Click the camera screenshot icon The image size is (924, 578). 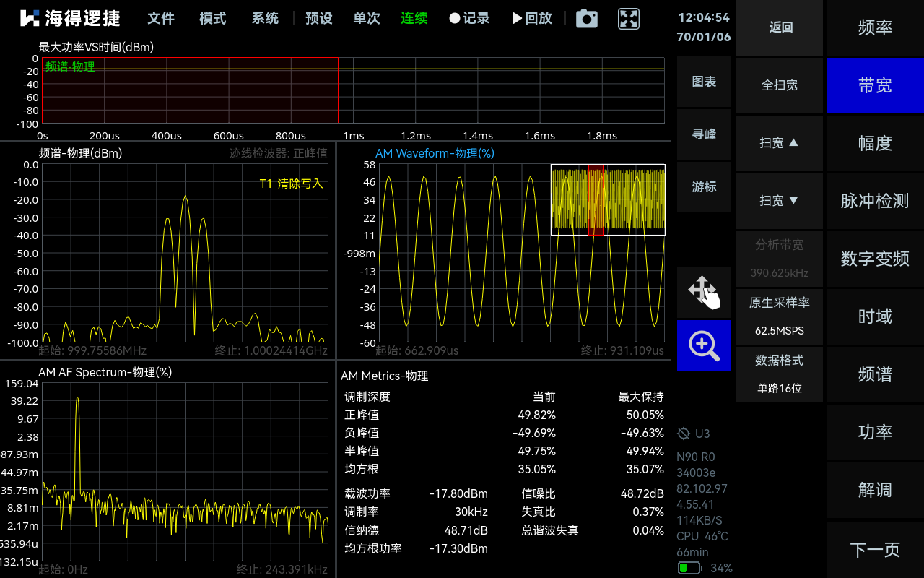tap(586, 19)
